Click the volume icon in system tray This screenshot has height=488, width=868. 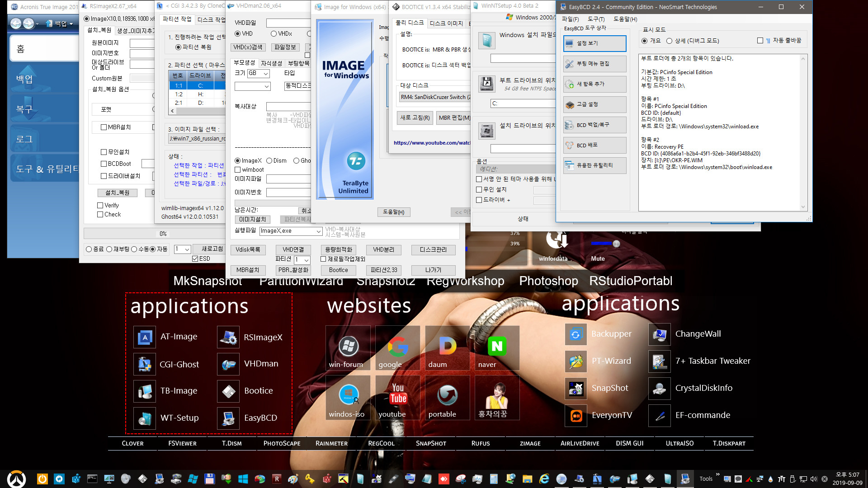[814, 479]
